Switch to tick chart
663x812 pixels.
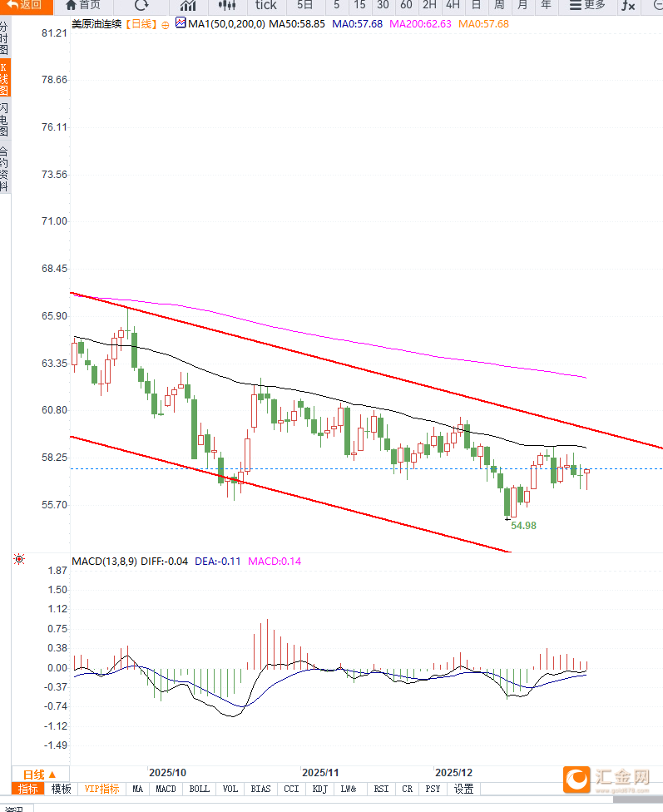click(x=265, y=5)
